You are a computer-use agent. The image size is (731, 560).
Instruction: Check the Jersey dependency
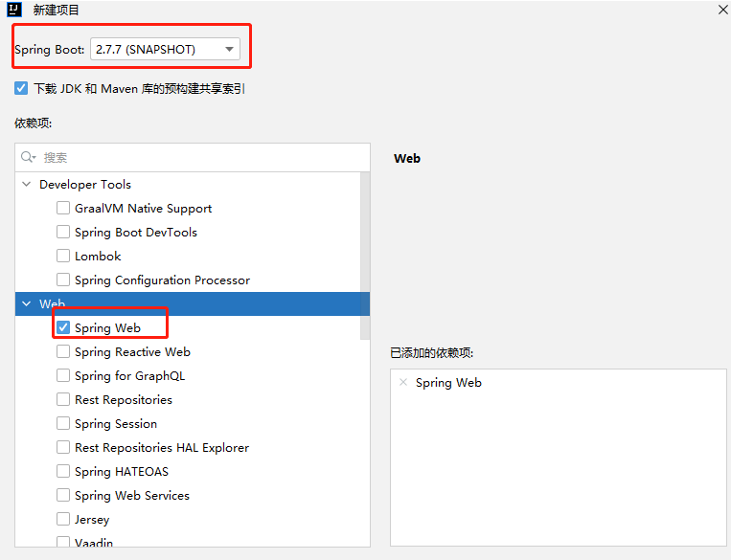pyautogui.click(x=63, y=519)
